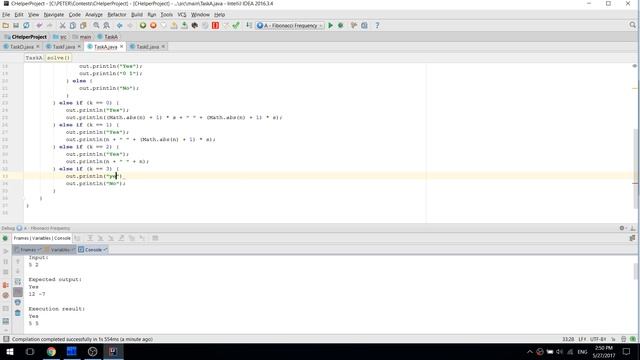
Task: Click Stop in debug sidebar
Action: coord(6,272)
